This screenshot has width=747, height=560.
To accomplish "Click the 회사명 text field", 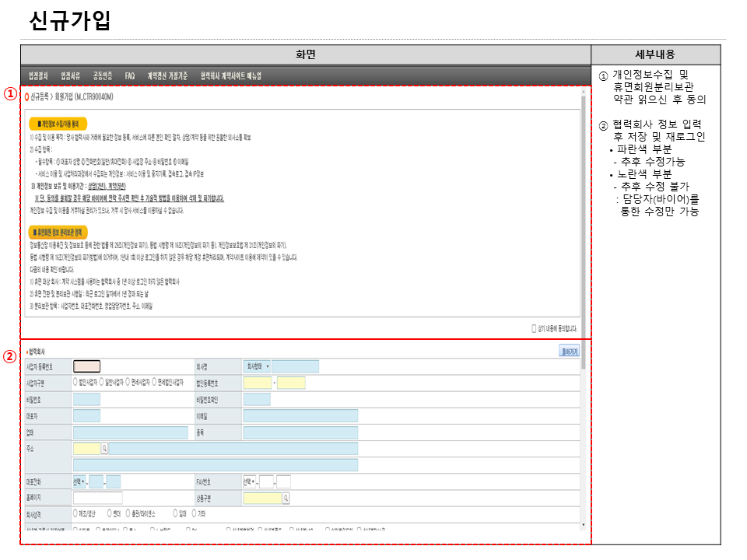I will (x=296, y=366).
